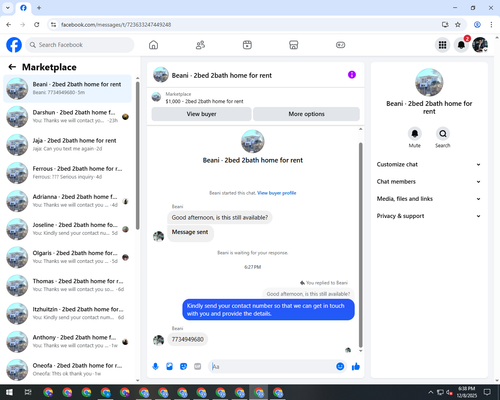
Task: Click the chat messages scrollbar
Action: click(360, 245)
